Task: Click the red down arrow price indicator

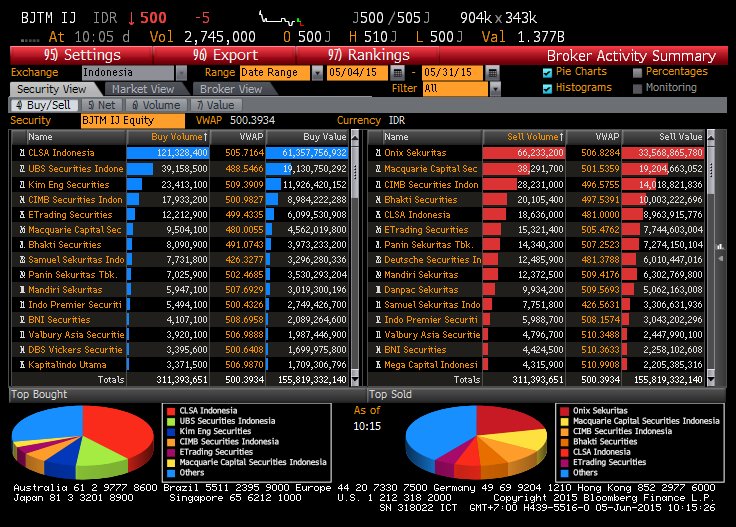Action: [131, 18]
